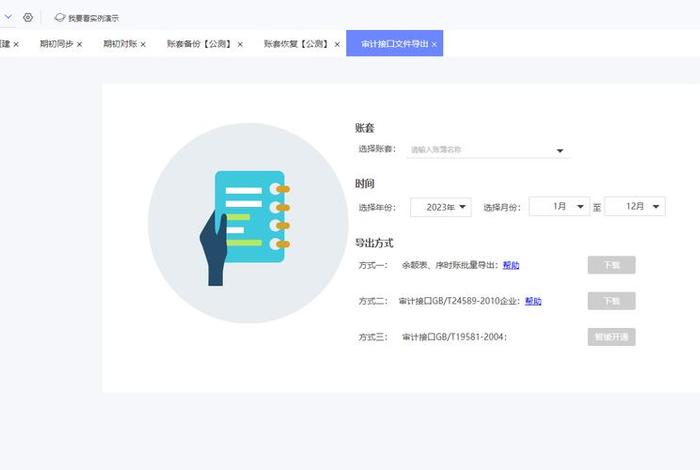This screenshot has width=700, height=470.
Task: Click 帮助 link for GB/T24589-2010 export
Action: (x=533, y=301)
